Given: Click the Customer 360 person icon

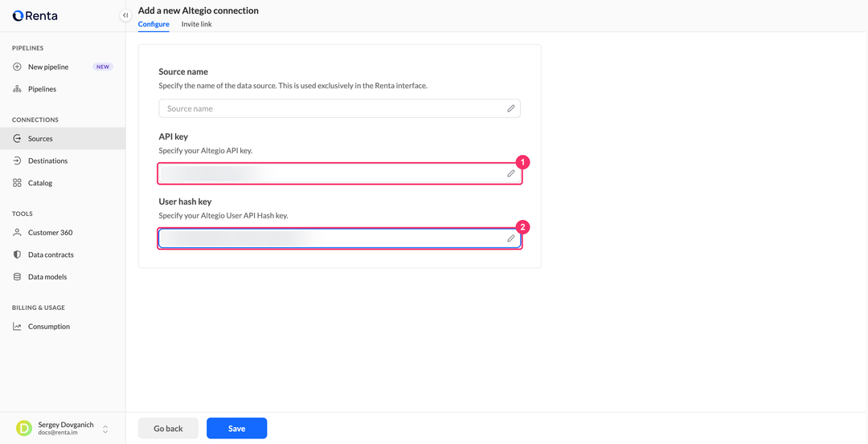Looking at the screenshot, I should click(x=17, y=233).
